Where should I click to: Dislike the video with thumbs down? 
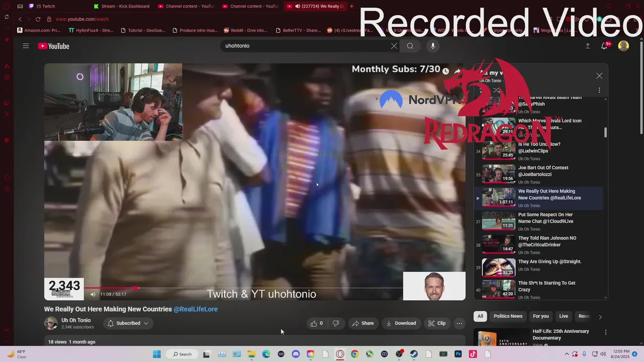[x=336, y=323]
